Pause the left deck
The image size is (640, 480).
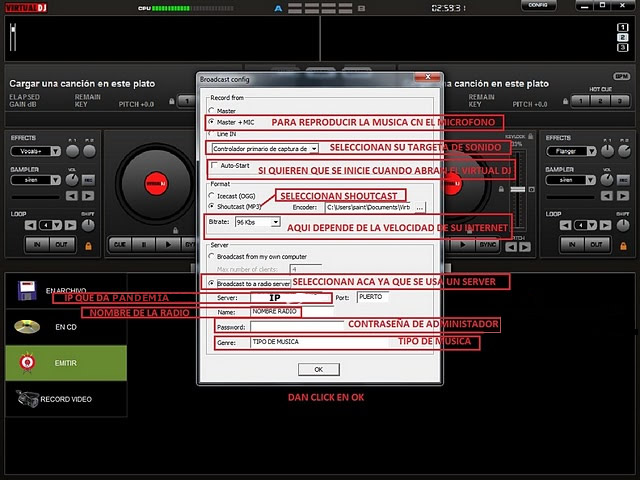(144, 244)
